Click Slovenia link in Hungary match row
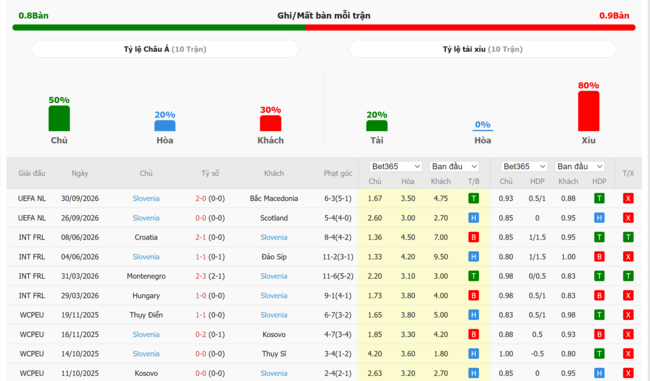Image resolution: width=650 pixels, height=381 pixels. [274, 296]
